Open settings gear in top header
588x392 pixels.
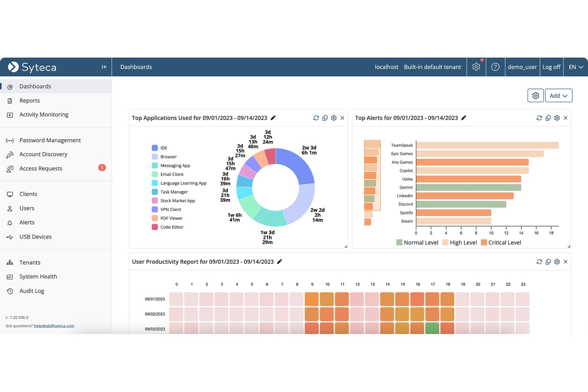[x=476, y=67]
